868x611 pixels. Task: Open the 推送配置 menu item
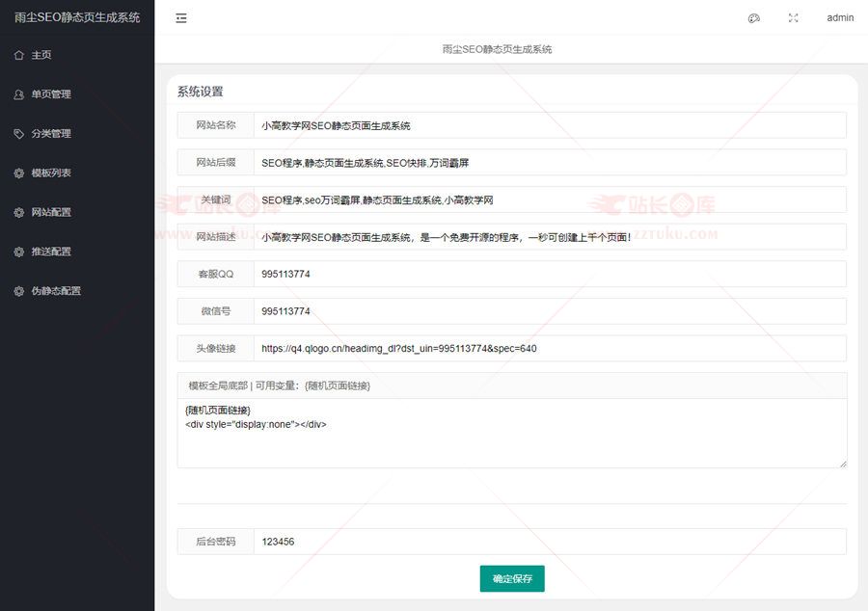(51, 252)
